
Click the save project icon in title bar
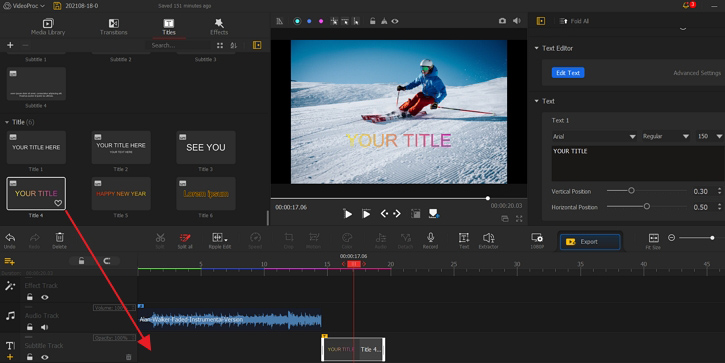tap(57, 6)
